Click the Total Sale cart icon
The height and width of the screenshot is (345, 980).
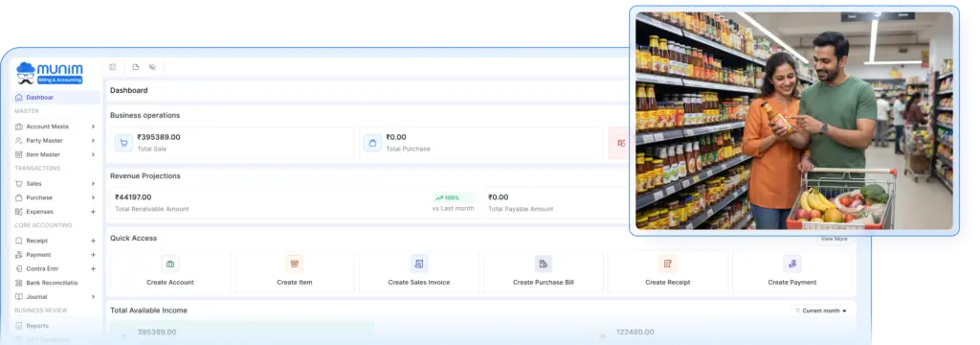pos(123,143)
